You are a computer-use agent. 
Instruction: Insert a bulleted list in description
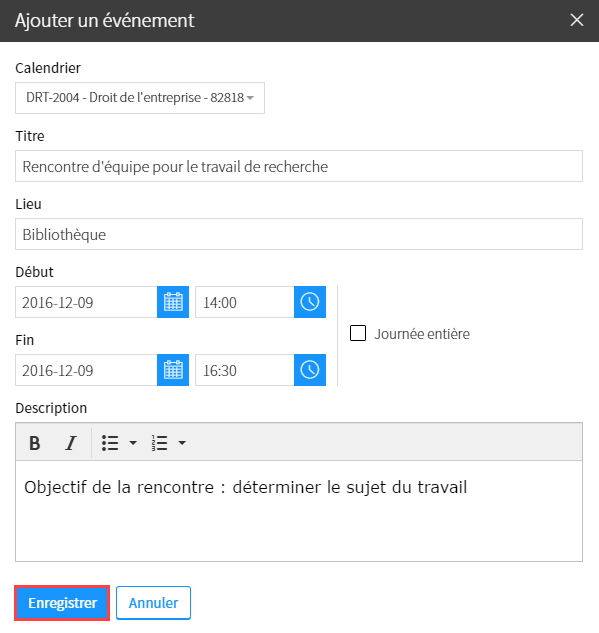(x=110, y=443)
